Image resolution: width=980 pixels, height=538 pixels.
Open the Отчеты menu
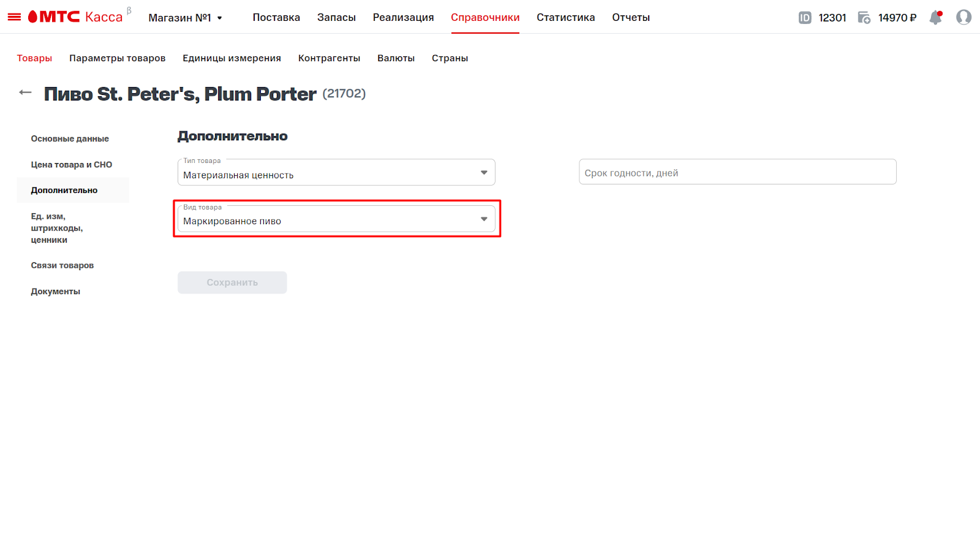click(x=631, y=17)
